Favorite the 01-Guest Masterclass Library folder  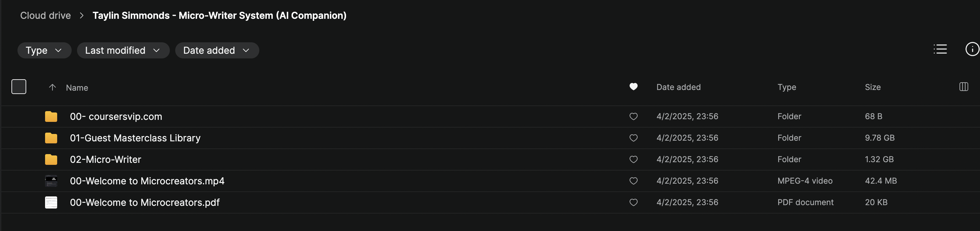pyautogui.click(x=633, y=138)
